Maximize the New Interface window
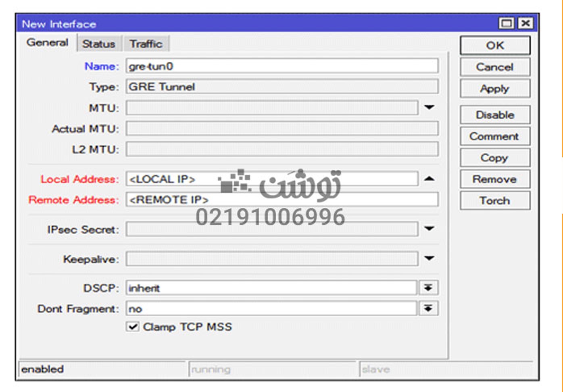 pyautogui.click(x=507, y=23)
